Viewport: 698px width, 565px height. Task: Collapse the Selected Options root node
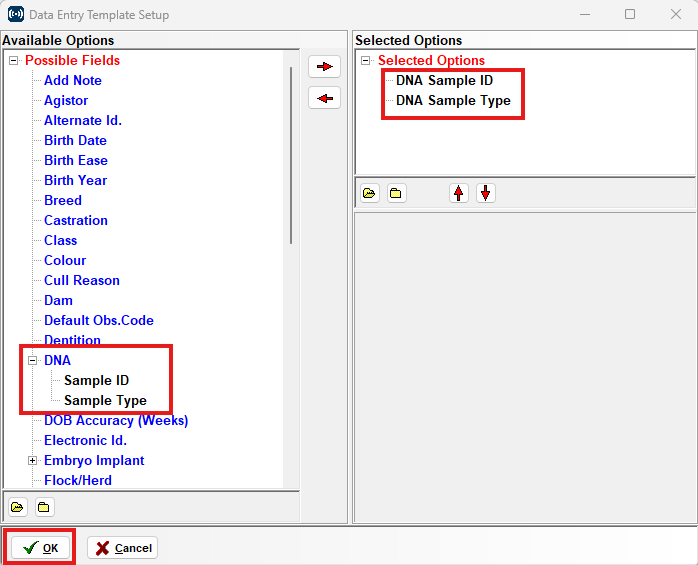point(366,61)
